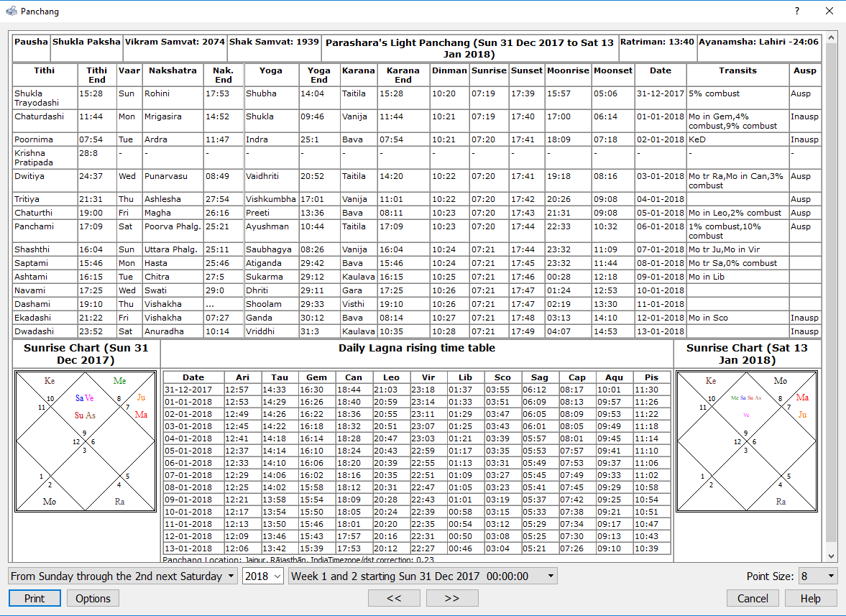Open the Point Size dropdown
846x616 pixels.
pos(818,576)
